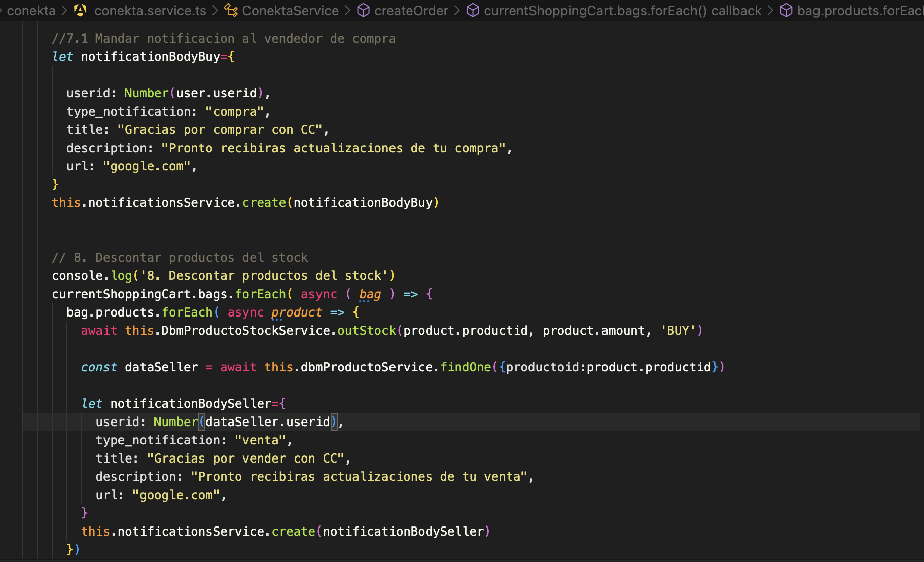The image size is (924, 562).
Task: Expand the chevron after conekta folder breadcrumb
Action: [x=64, y=10]
